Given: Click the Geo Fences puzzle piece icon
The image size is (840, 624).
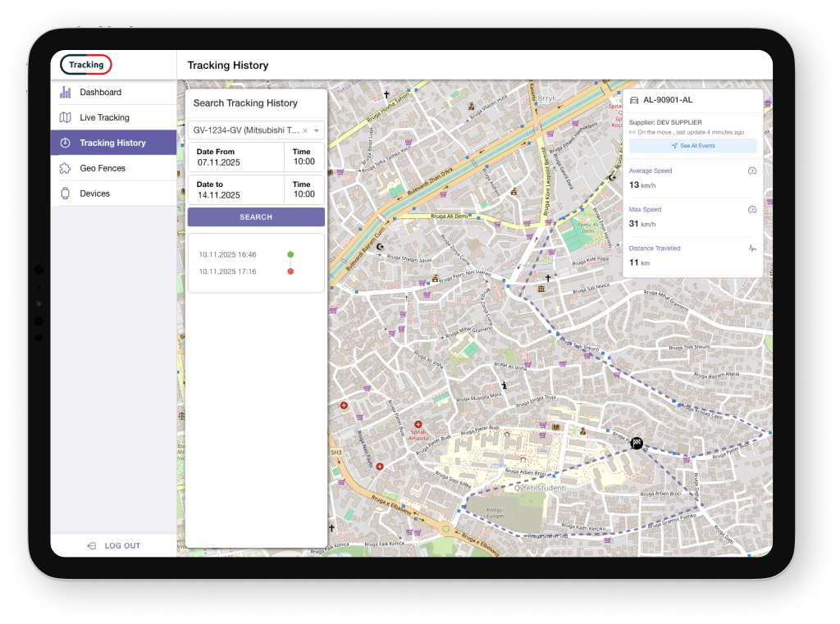Looking at the screenshot, I should click(65, 169).
